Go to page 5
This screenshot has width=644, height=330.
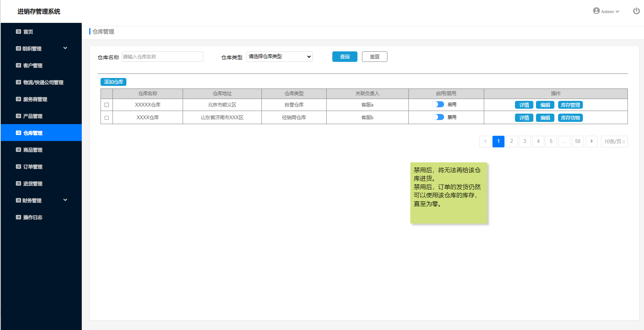pos(551,141)
